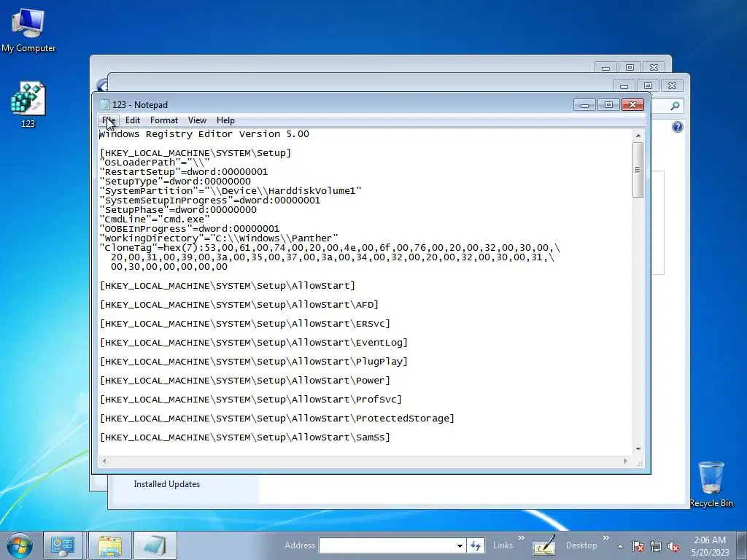This screenshot has height=560, width=747.
Task: Maximize the 123 Notepad window
Action: click(x=608, y=105)
